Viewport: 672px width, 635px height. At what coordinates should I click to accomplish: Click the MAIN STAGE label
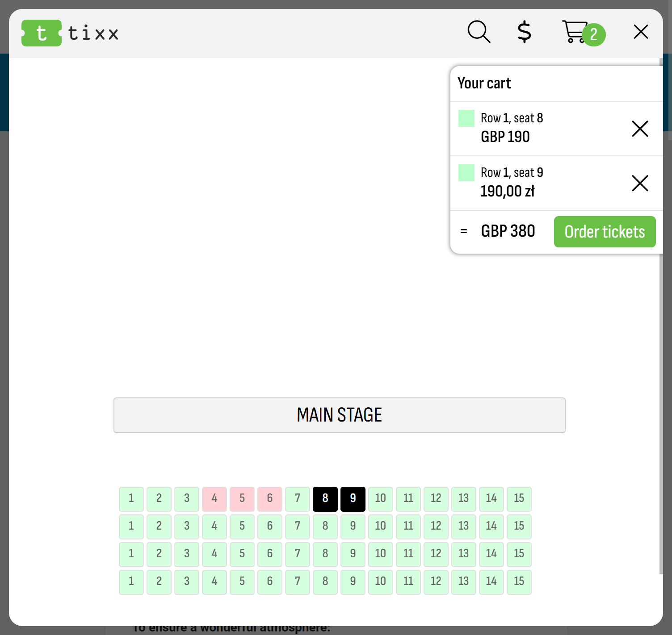340,415
